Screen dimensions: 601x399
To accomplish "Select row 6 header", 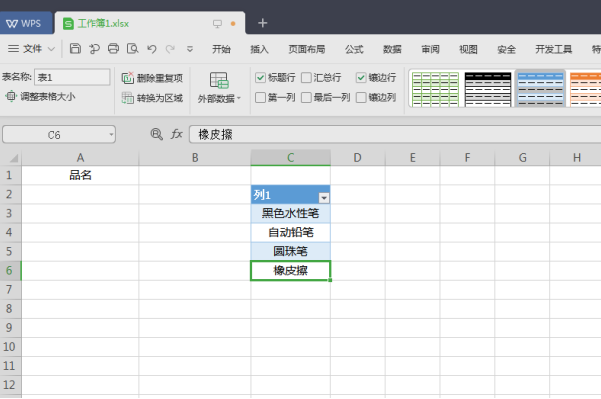I will click(x=10, y=271).
